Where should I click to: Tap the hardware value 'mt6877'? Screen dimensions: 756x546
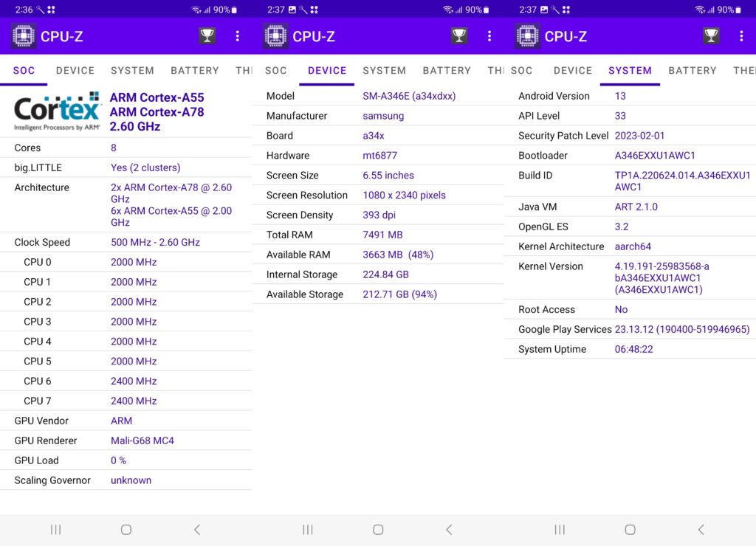380,156
